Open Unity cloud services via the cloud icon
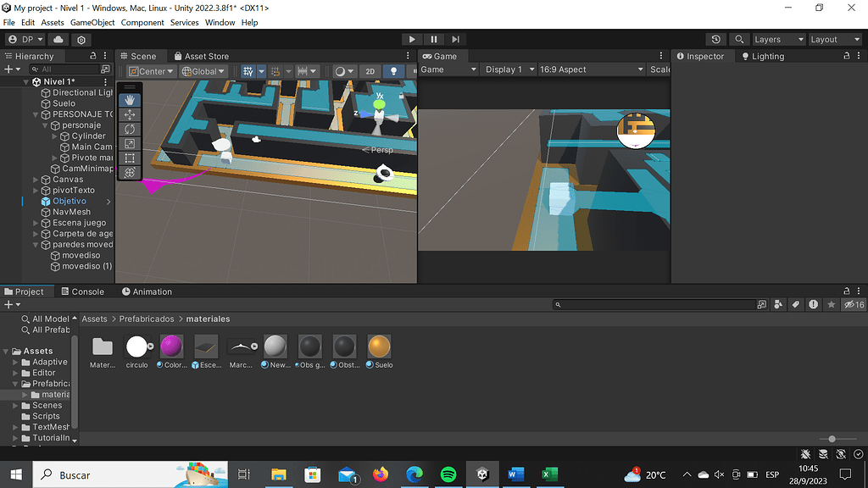The width and height of the screenshot is (868, 488). point(58,38)
